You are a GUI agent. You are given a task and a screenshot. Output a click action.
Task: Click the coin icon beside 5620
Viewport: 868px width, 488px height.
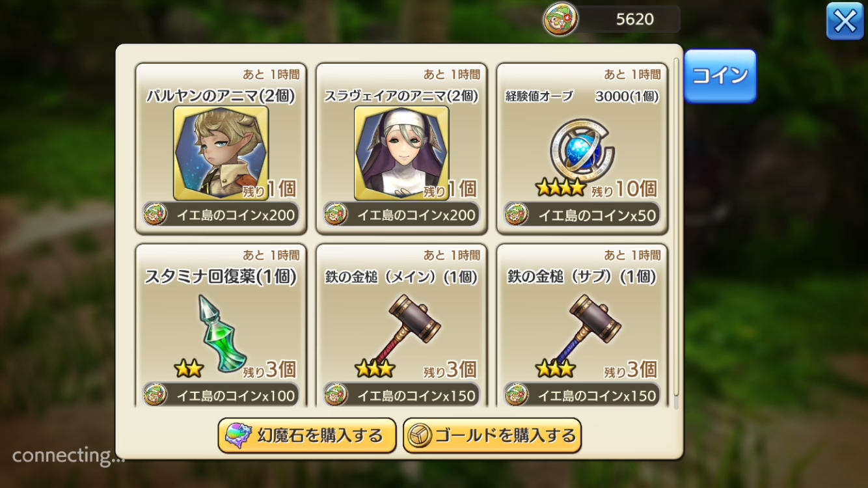point(560,20)
